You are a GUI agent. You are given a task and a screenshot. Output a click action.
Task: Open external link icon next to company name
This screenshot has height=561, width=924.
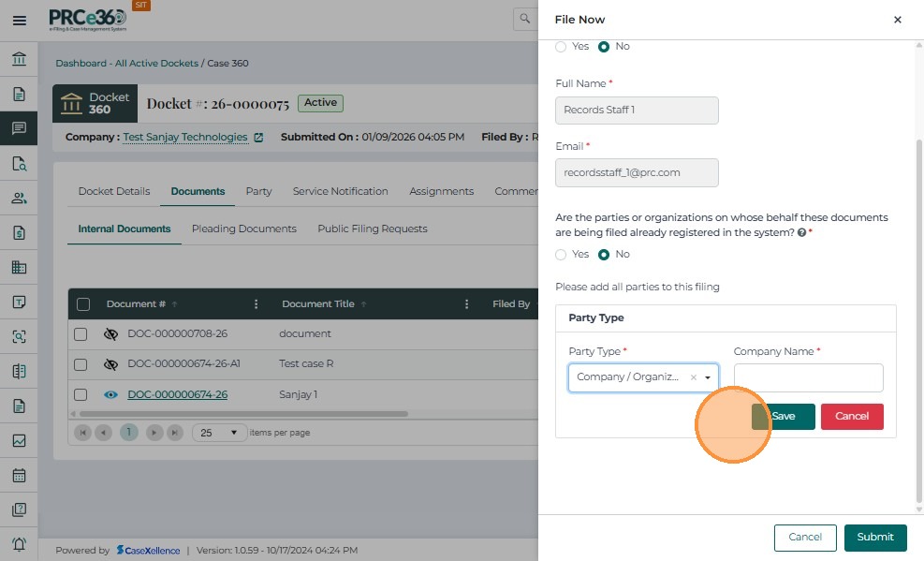coord(258,138)
